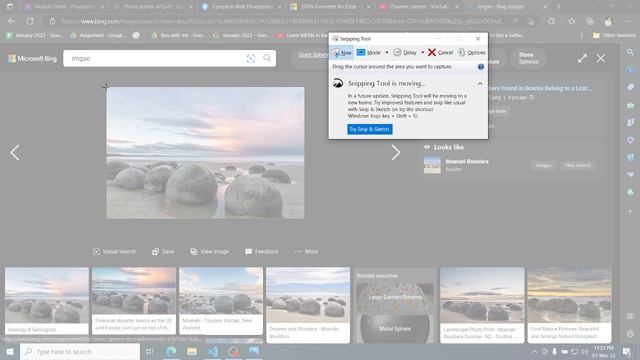Add a sidebar app with plus icon
The height and width of the screenshot is (360, 640).
pyautogui.click(x=630, y=211)
